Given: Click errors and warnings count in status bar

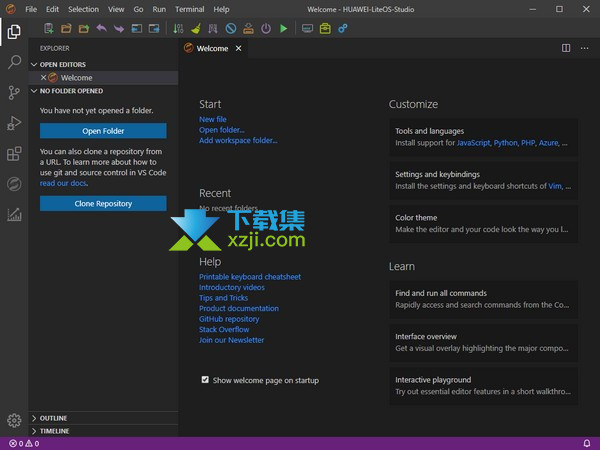Looking at the screenshot, I should tap(24, 443).
